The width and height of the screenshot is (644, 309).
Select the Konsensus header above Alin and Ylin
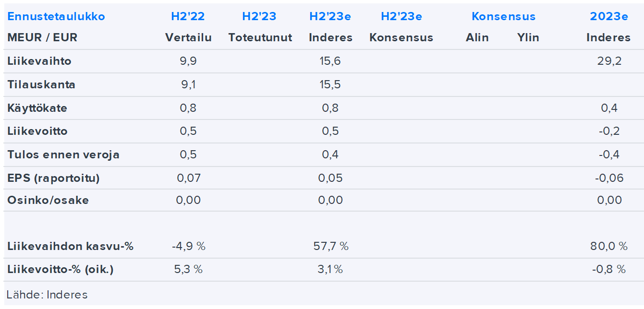click(x=503, y=16)
